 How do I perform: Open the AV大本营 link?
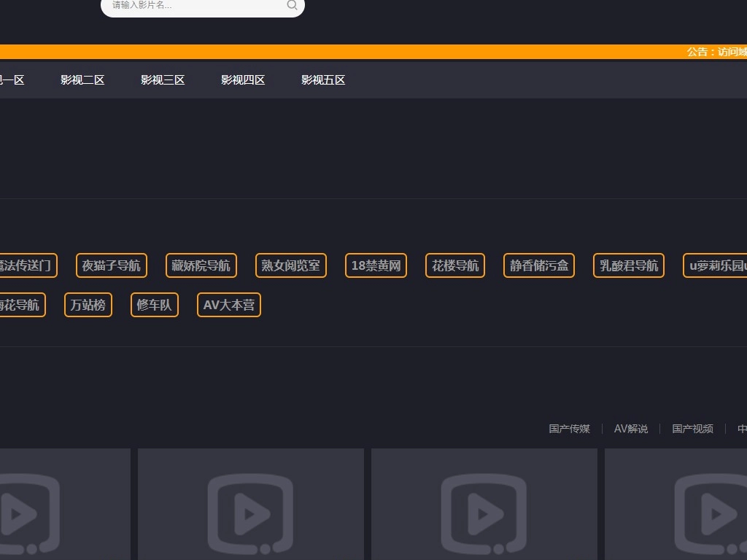click(x=229, y=305)
